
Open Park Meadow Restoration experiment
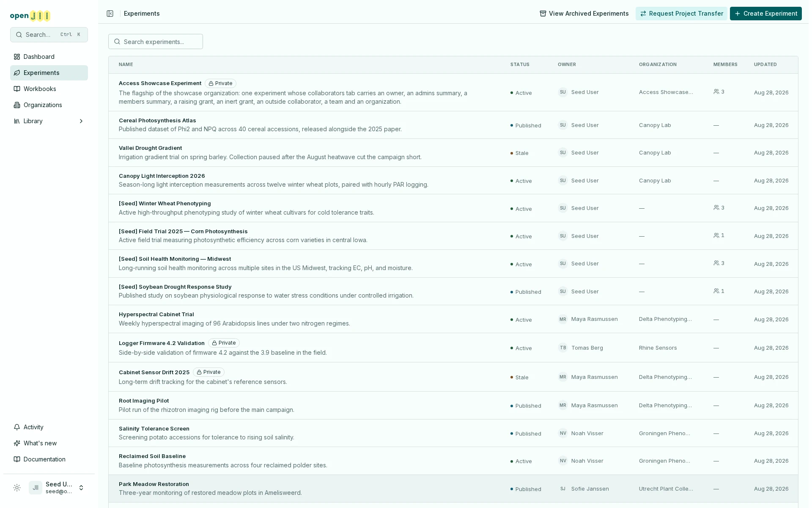154,484
